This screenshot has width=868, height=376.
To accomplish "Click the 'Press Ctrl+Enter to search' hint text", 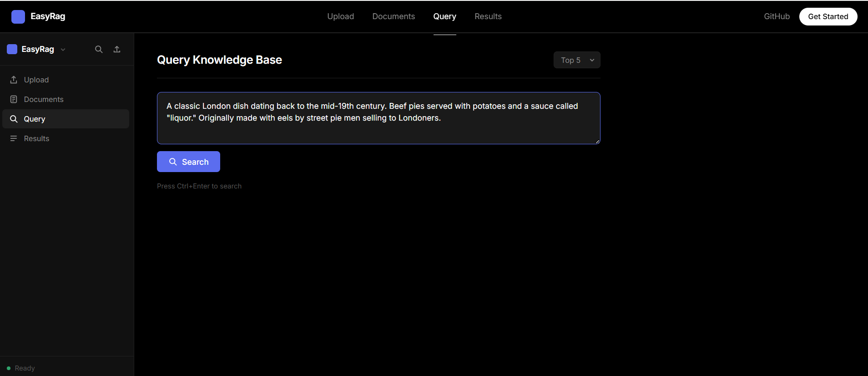I will (x=199, y=186).
